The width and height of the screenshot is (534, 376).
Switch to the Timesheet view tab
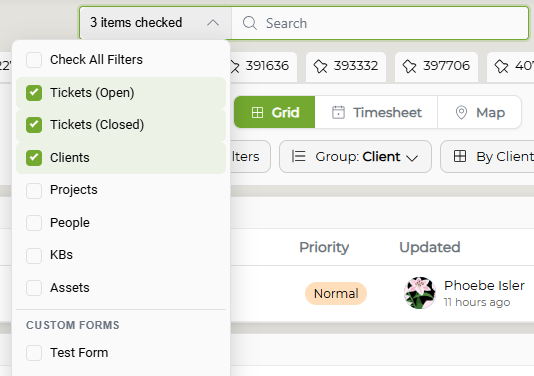(x=376, y=112)
